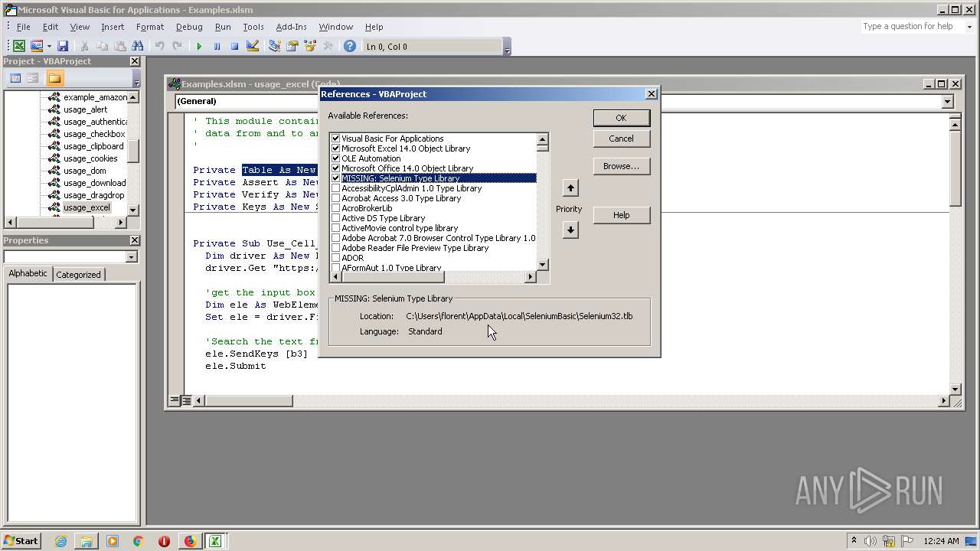The image size is (980, 551).
Task: Switch to Procedure View in code window
Action: pos(175,400)
